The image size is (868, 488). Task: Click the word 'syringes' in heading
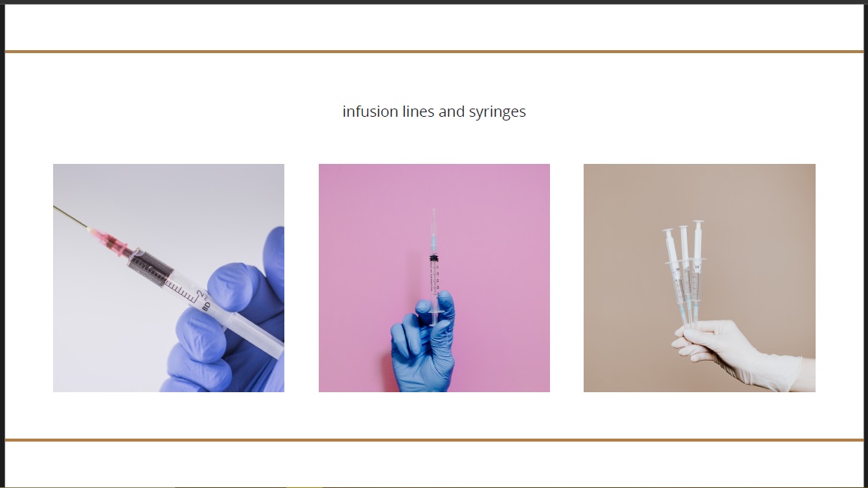coord(497,112)
